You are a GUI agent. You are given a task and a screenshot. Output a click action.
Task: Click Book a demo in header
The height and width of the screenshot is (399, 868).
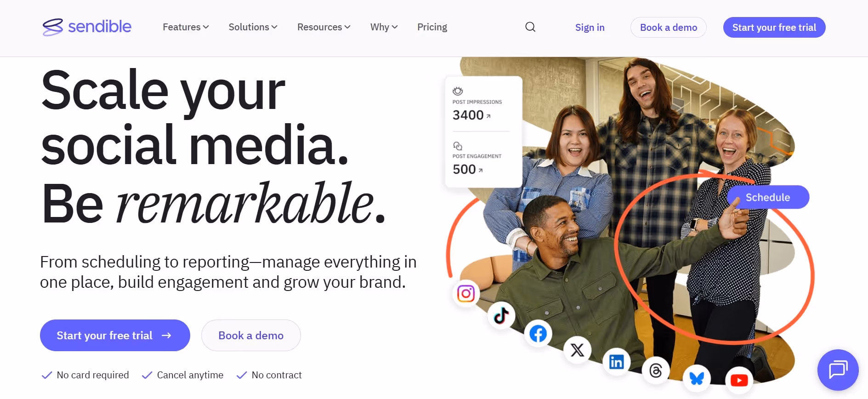(669, 28)
